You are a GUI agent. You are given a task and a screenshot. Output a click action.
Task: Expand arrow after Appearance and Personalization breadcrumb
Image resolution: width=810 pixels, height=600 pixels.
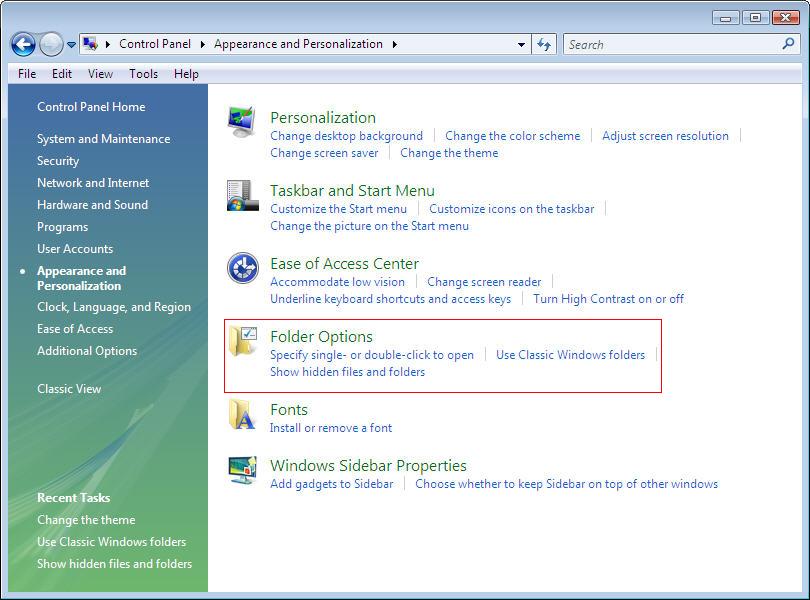tap(395, 44)
